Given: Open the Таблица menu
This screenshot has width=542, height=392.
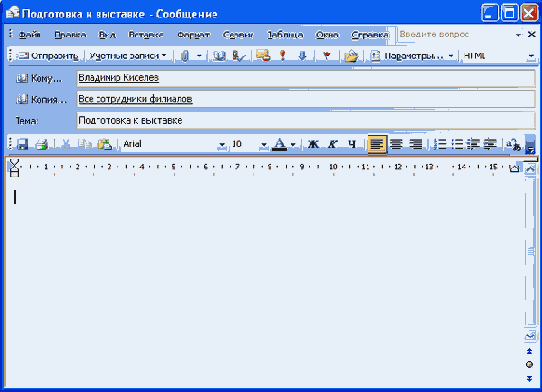Looking at the screenshot, I should [285, 35].
